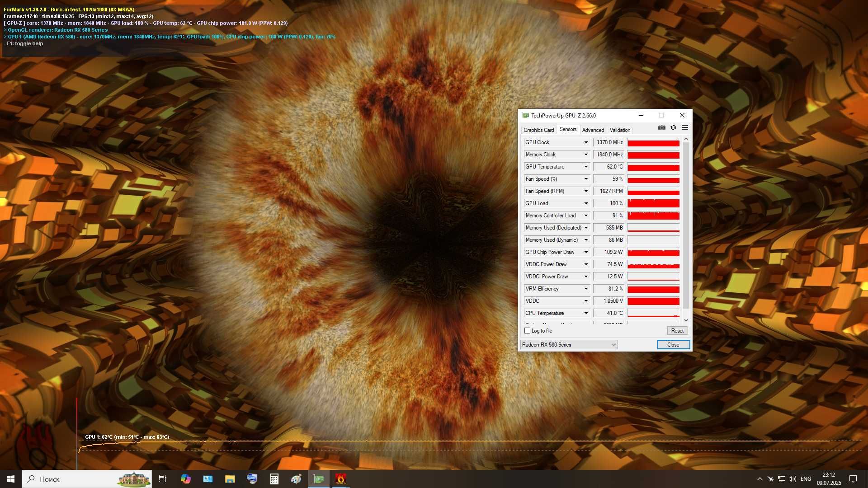This screenshot has height=488, width=868.
Task: Show hidden system tray icons
Action: click(759, 479)
